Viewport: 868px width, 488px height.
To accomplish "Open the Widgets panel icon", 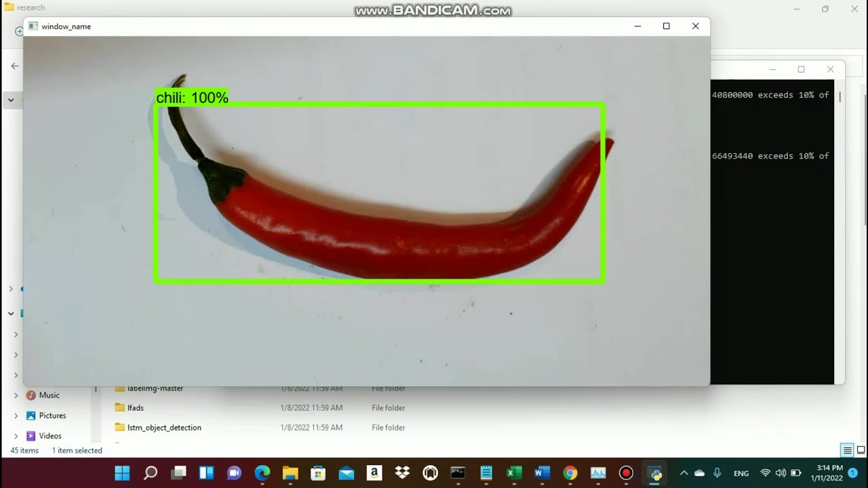I will [x=206, y=472].
